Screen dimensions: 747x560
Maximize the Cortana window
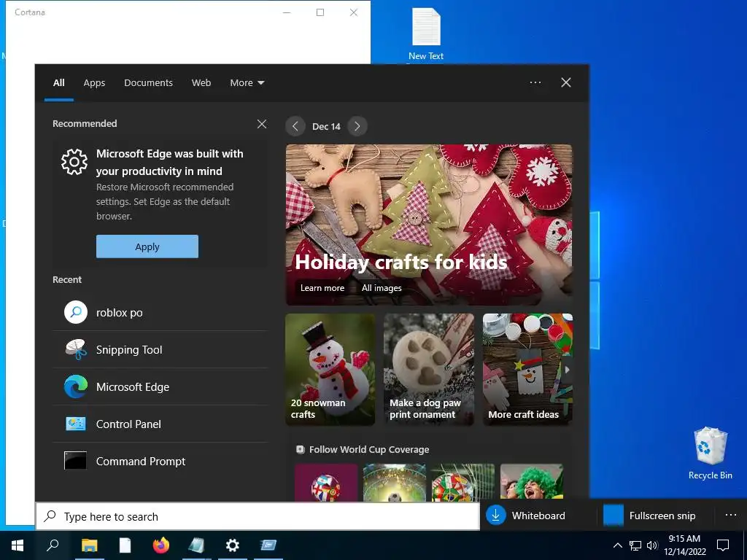coord(320,12)
